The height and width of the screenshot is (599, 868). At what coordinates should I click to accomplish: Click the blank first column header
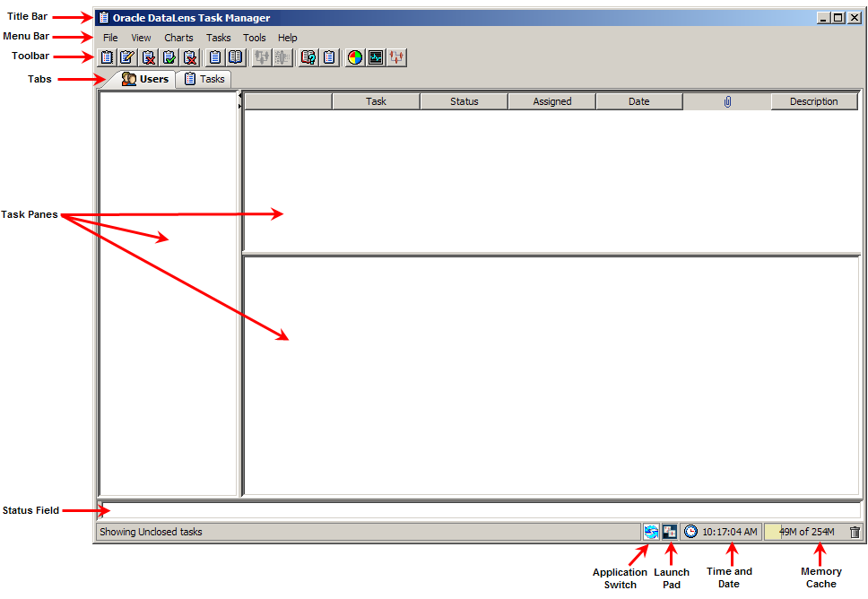click(289, 101)
